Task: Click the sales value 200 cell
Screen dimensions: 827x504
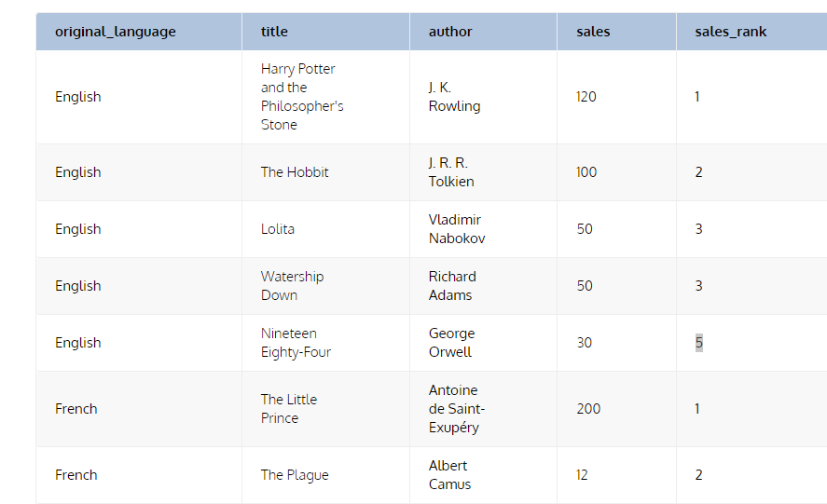Action: coord(616,409)
